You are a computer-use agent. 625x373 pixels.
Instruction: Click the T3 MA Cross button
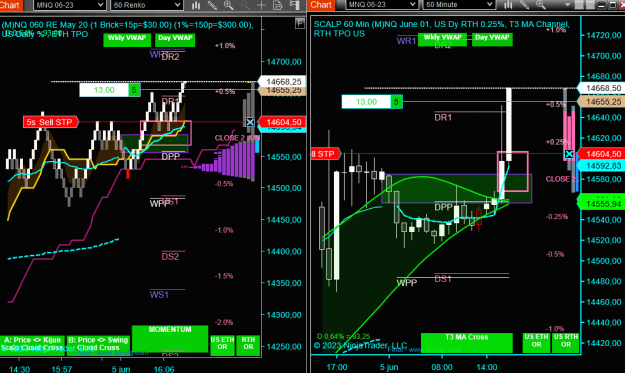click(x=467, y=343)
